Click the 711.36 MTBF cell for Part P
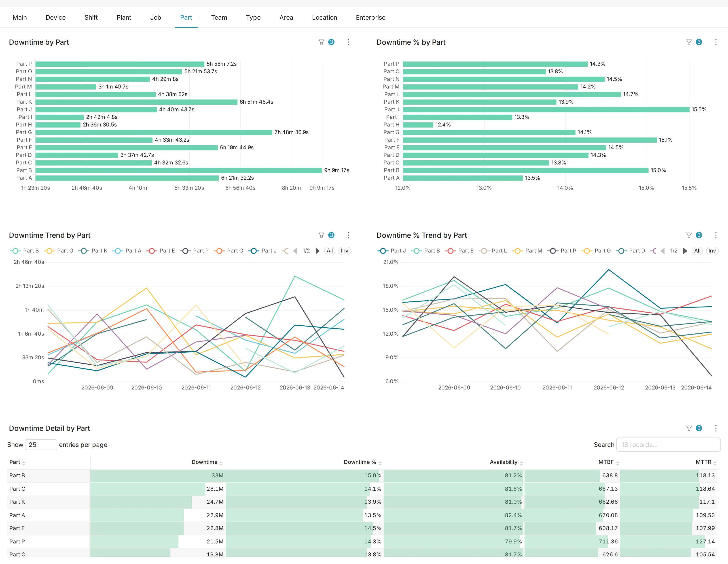The height and width of the screenshot is (564, 728). pos(572,542)
